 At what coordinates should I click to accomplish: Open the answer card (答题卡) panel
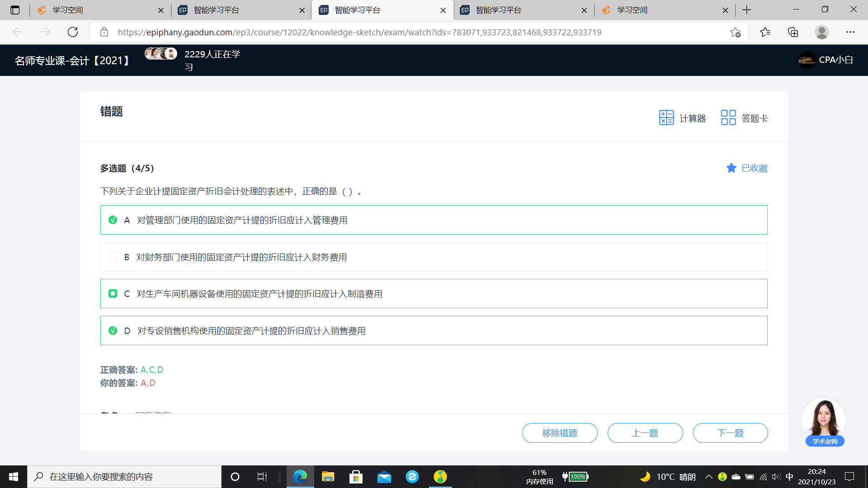point(744,118)
